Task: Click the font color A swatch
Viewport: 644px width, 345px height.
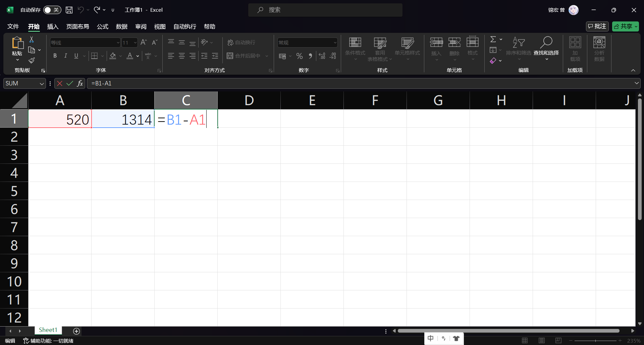Action: (x=130, y=56)
